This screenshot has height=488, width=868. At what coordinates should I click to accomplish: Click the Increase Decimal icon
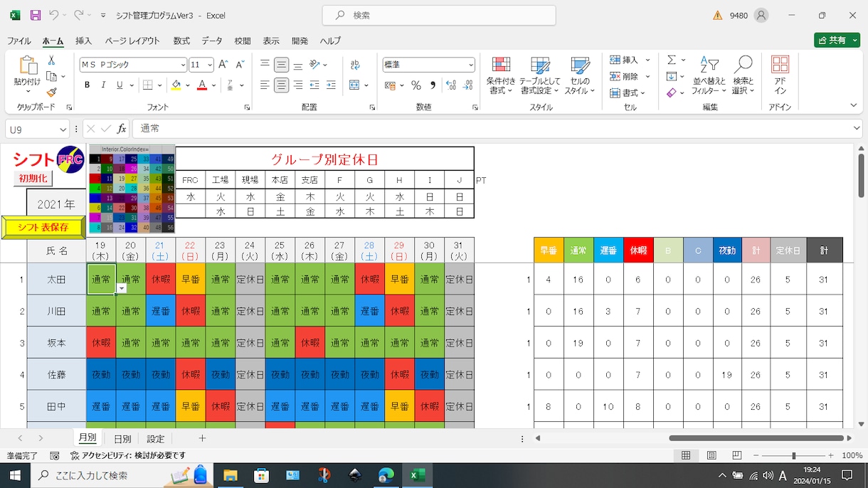tap(451, 85)
